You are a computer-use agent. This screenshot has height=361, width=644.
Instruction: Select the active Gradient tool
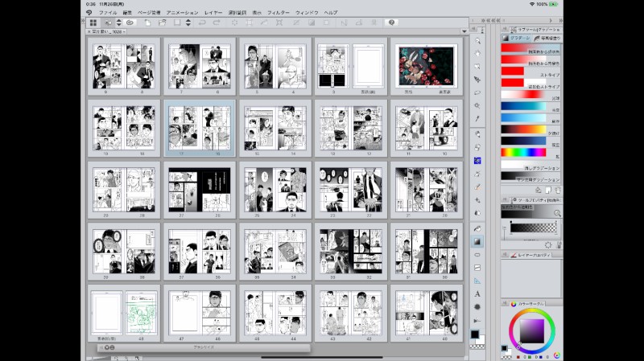pyautogui.click(x=477, y=242)
